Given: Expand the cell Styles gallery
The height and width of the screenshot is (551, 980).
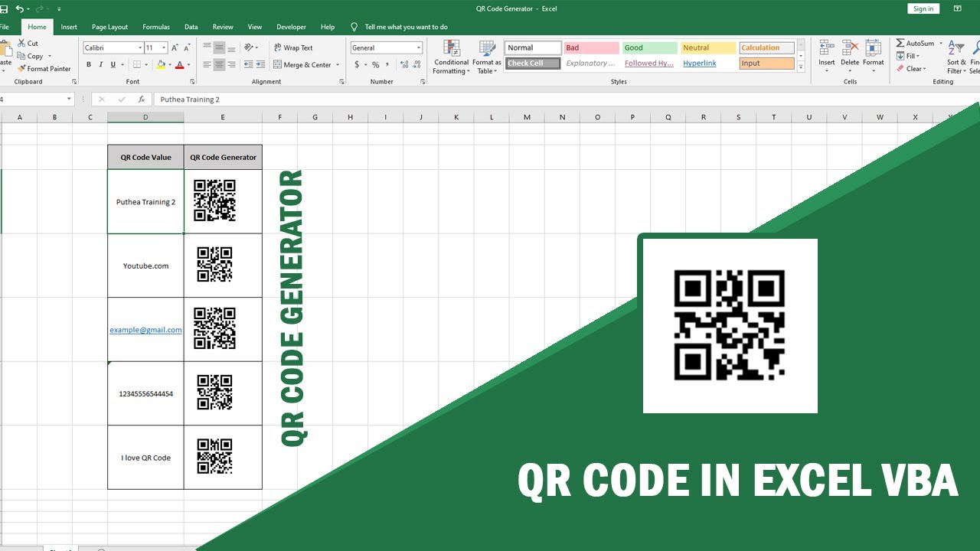Looking at the screenshot, I should [801, 67].
